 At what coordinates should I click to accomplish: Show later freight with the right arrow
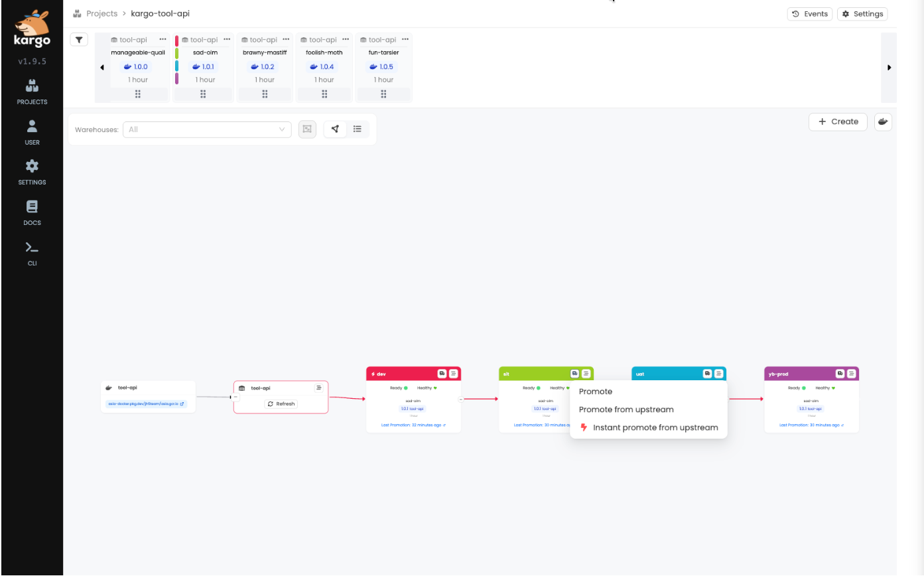pyautogui.click(x=889, y=67)
